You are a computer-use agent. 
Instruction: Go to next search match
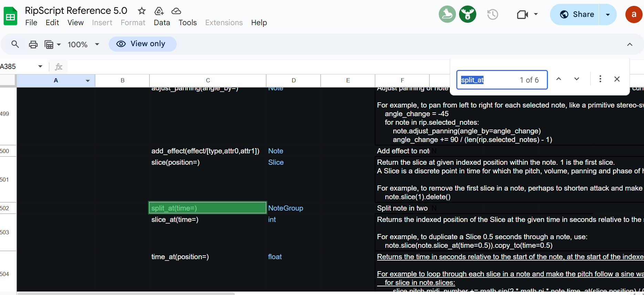[x=577, y=79]
